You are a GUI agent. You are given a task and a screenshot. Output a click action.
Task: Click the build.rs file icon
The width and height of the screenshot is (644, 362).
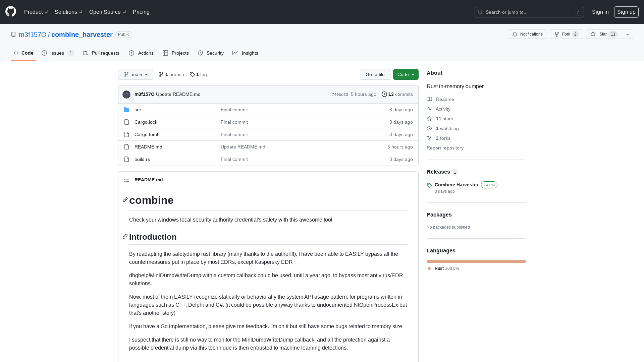(126, 159)
